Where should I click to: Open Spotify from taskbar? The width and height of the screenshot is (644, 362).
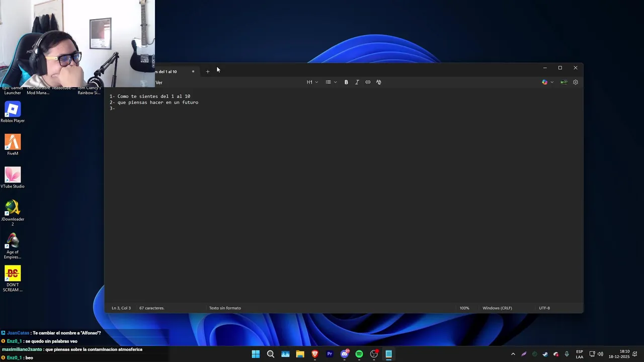[x=359, y=354]
